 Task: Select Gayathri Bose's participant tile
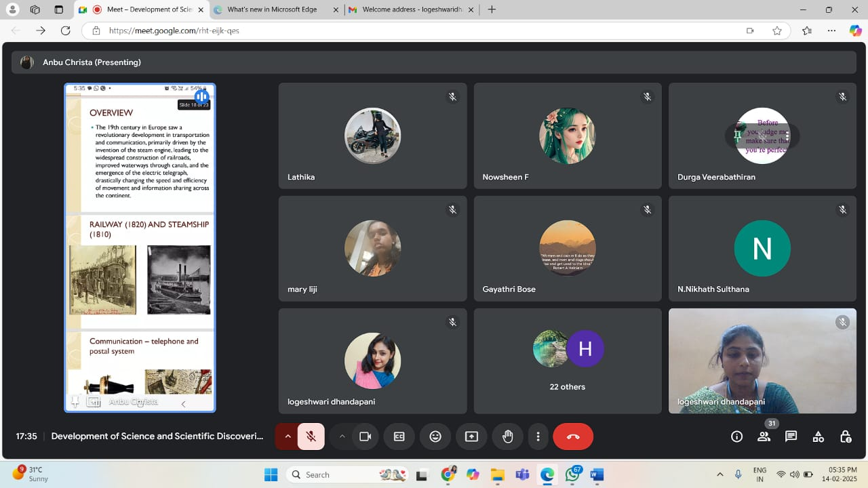coord(568,248)
